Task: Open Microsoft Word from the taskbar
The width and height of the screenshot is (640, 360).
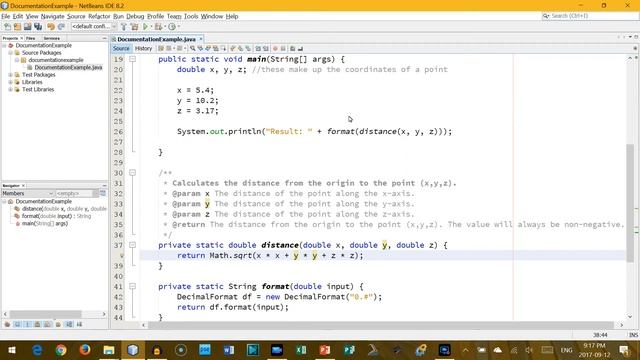Action: (x=229, y=350)
